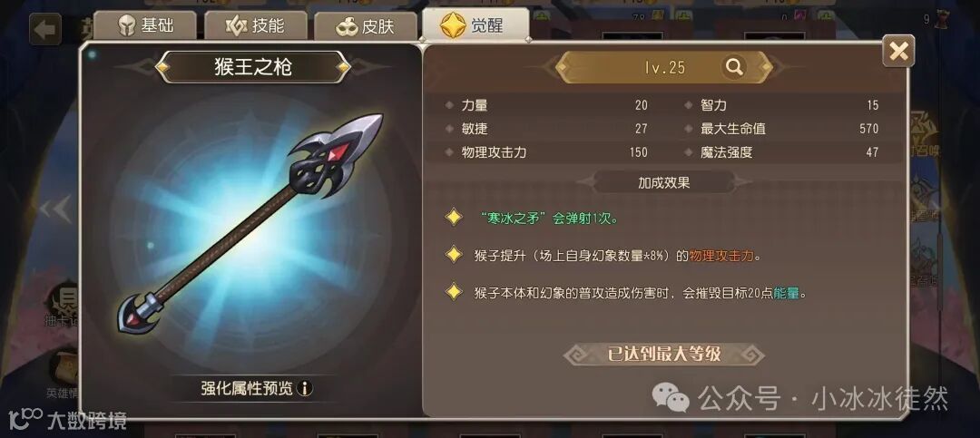Click the magnifier icon beside lv.25
The image size is (980, 438).
734,67
